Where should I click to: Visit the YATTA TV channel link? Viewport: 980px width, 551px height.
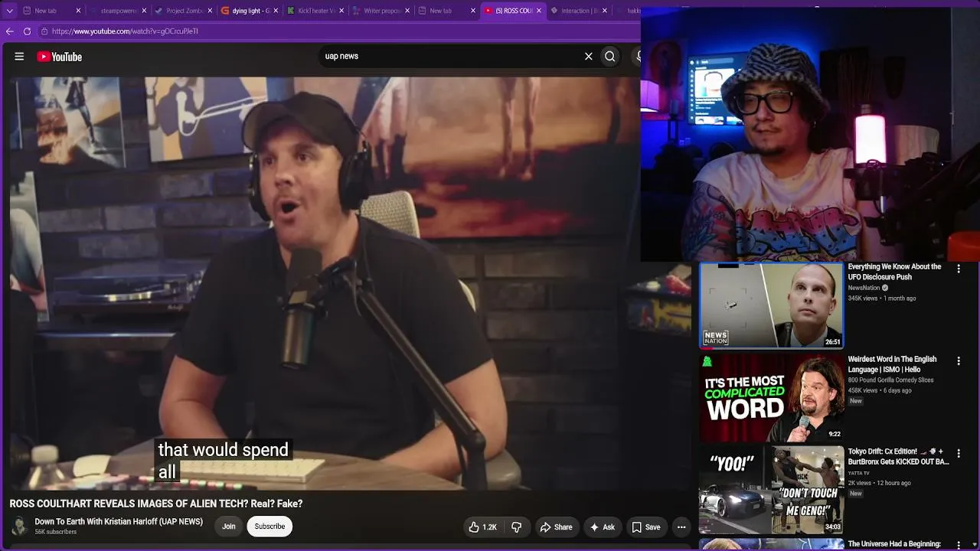[x=858, y=473]
